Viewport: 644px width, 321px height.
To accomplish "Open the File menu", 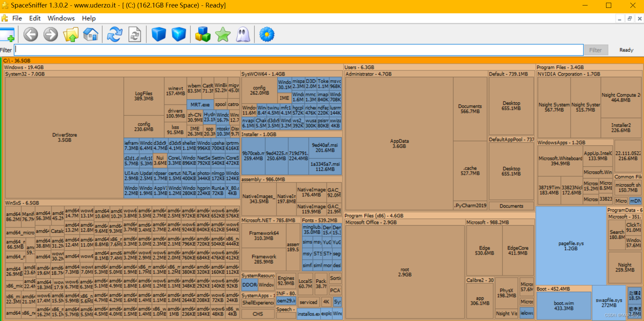I will 17,18.
